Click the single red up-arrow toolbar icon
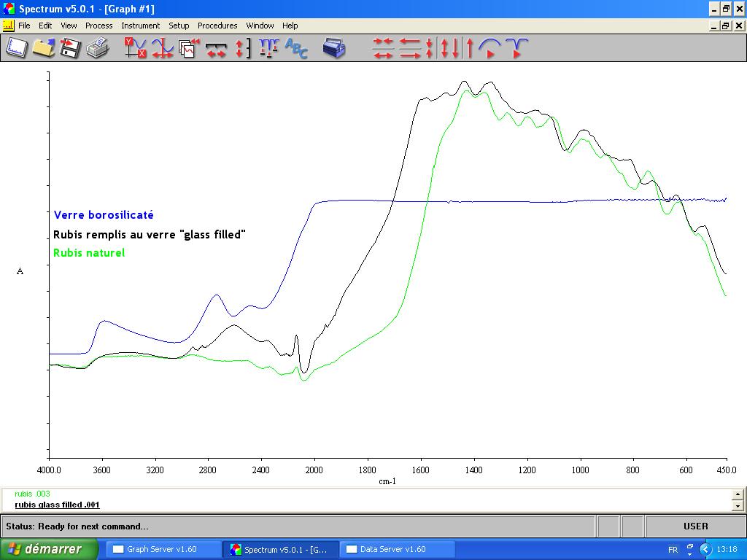 coord(470,48)
